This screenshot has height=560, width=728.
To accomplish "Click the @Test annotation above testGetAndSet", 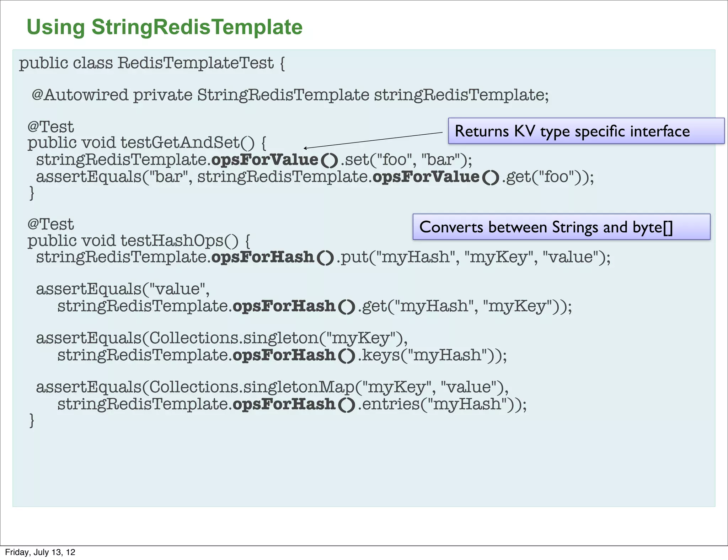I will [x=50, y=127].
